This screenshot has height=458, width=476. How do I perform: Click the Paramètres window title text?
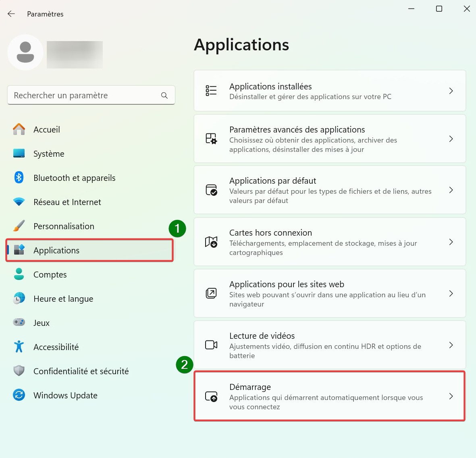(45, 14)
